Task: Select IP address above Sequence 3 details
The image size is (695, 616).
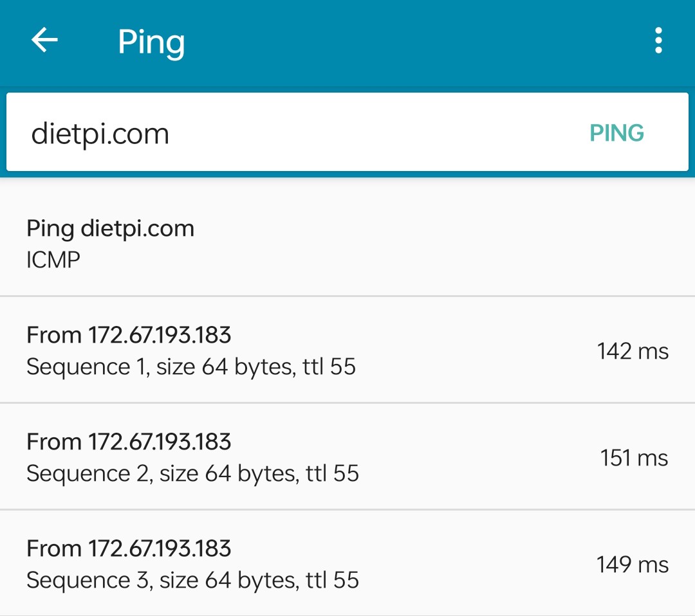Action: click(x=160, y=548)
